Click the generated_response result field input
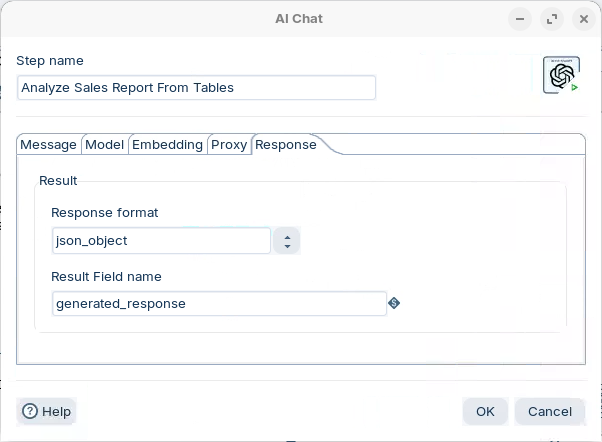 (219, 303)
